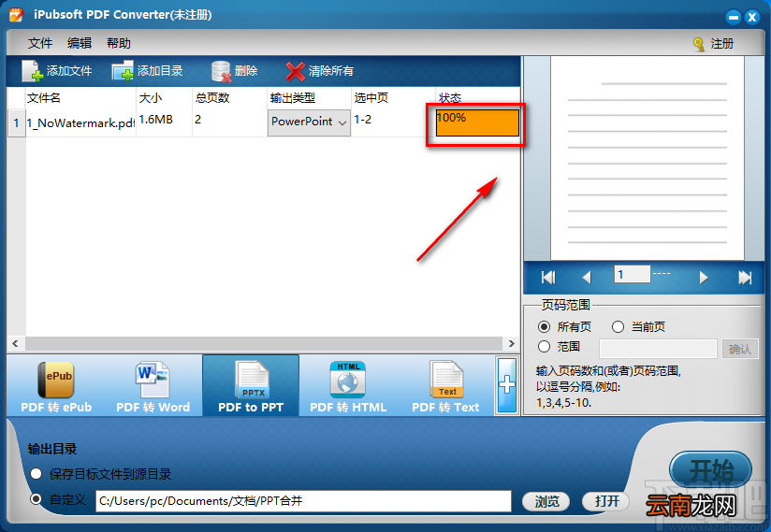The height and width of the screenshot is (532, 771).
Task: Click the Browse (浏览) button
Action: point(546,501)
